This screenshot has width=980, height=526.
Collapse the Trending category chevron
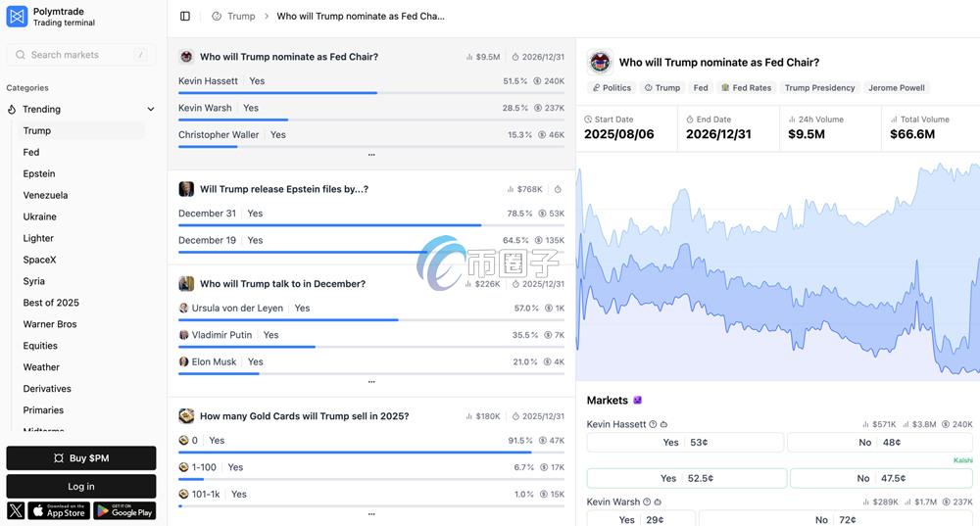[x=151, y=110]
